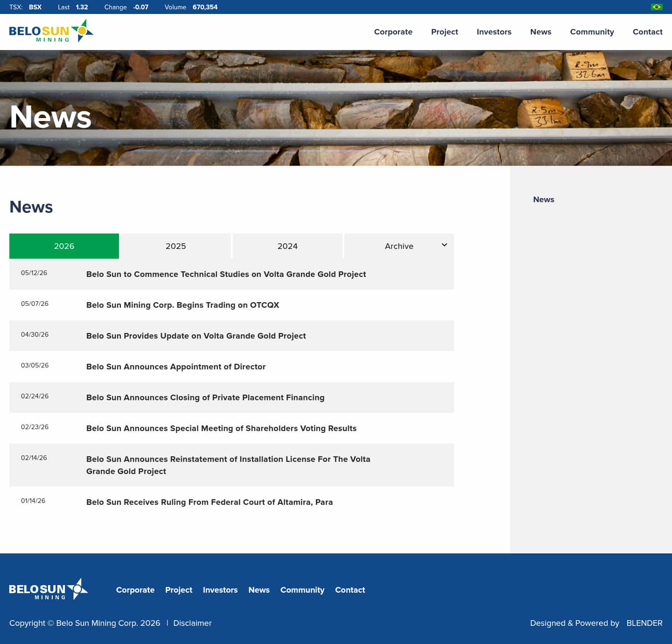The image size is (672, 644).
Task: Open the Corporate menu in the header
Action: point(393,32)
